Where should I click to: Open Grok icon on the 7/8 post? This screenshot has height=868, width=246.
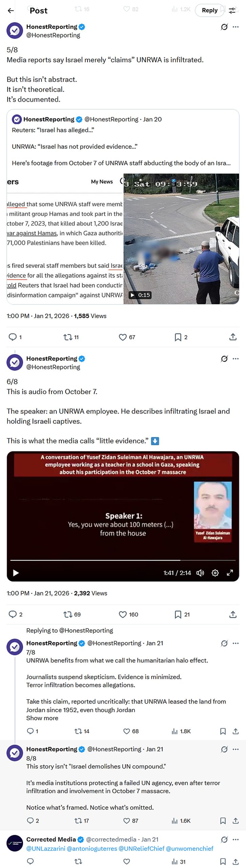point(224,643)
